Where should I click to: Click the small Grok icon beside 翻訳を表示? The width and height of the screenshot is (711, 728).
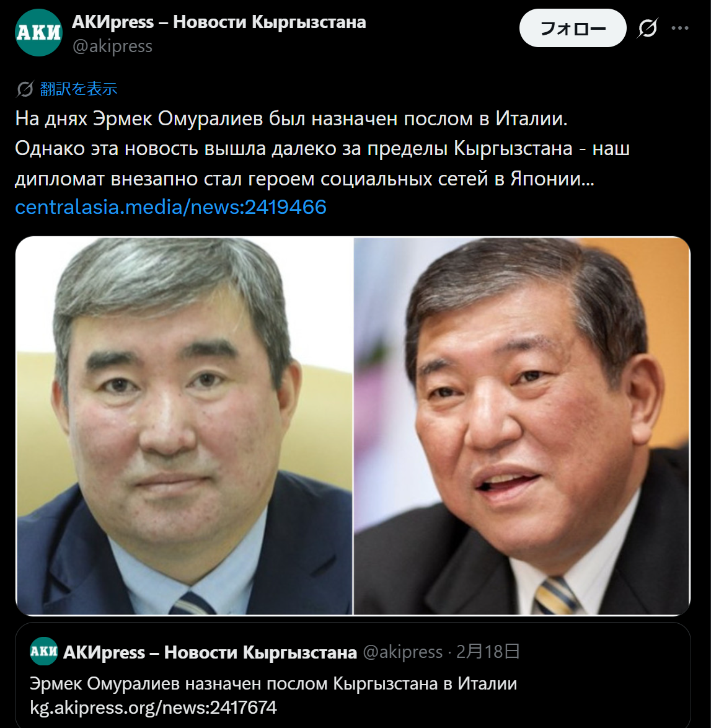[25, 89]
